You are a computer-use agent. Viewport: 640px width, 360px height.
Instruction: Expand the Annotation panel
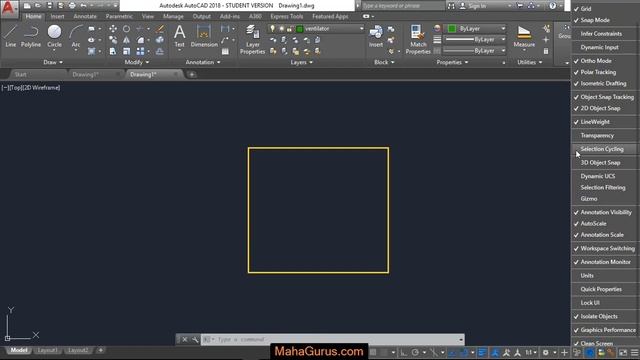pos(203,62)
